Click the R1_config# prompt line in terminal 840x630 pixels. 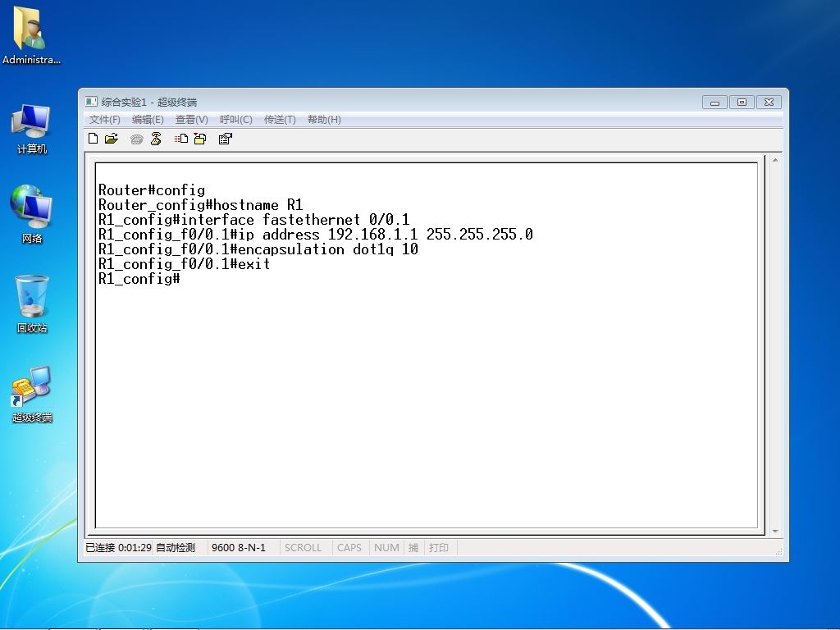(x=139, y=279)
